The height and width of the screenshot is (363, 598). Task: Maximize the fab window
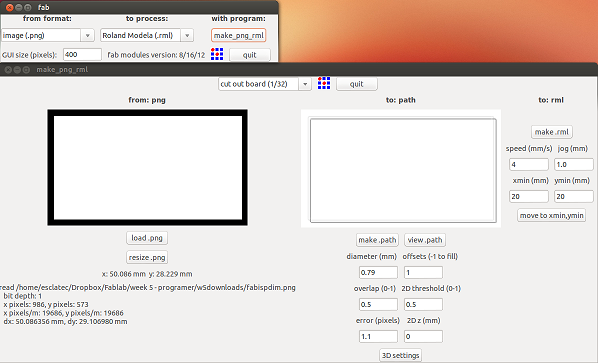point(28,7)
